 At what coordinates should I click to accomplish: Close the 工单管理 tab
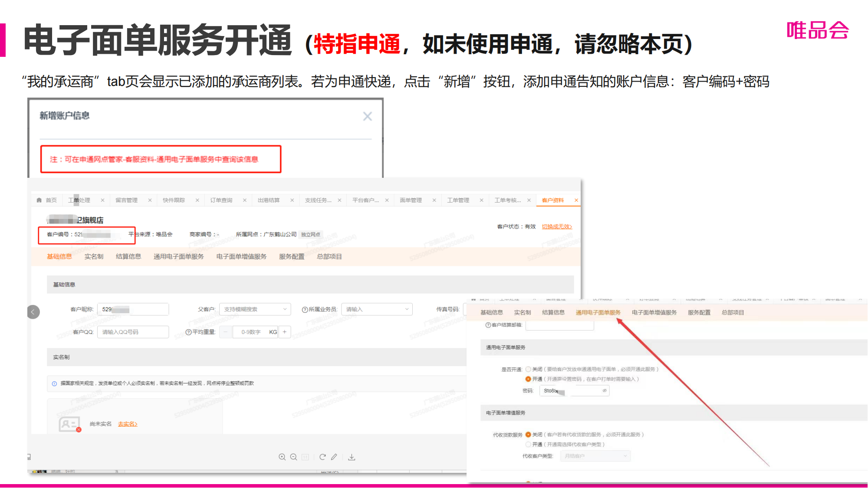point(481,200)
